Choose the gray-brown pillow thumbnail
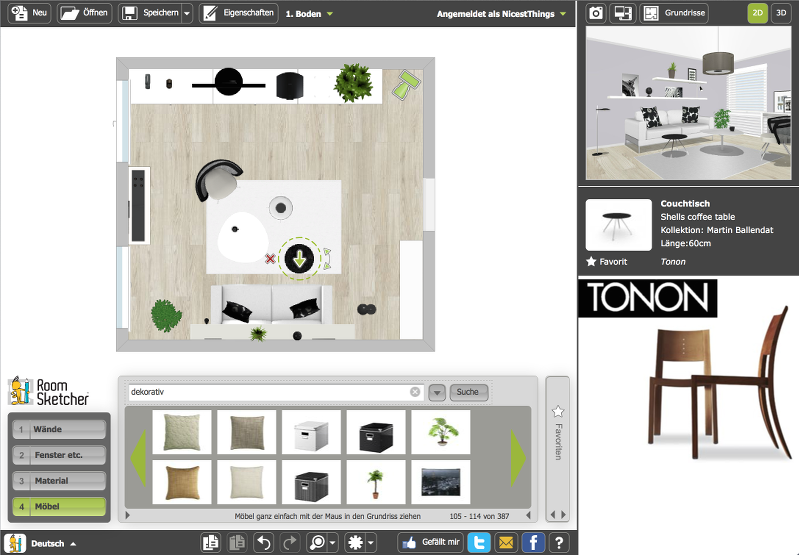799x555 pixels. click(x=247, y=432)
